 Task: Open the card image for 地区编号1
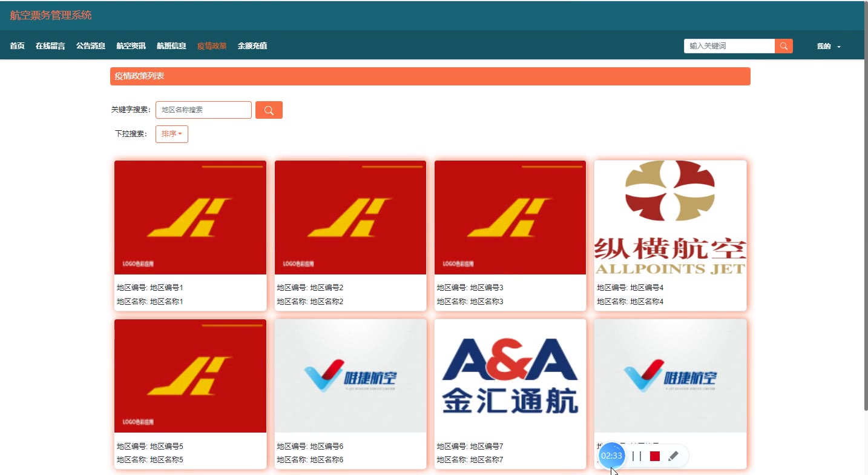tap(190, 218)
